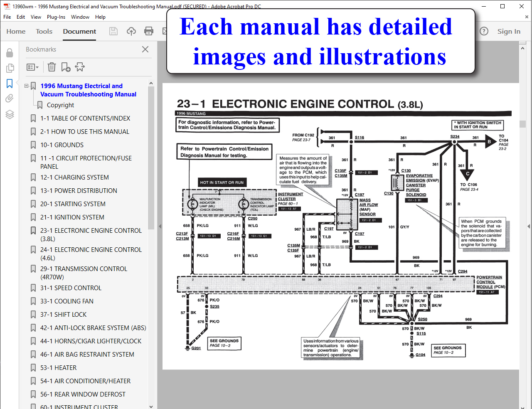Click the upload to cloud icon
The width and height of the screenshot is (532, 409).
(x=131, y=31)
